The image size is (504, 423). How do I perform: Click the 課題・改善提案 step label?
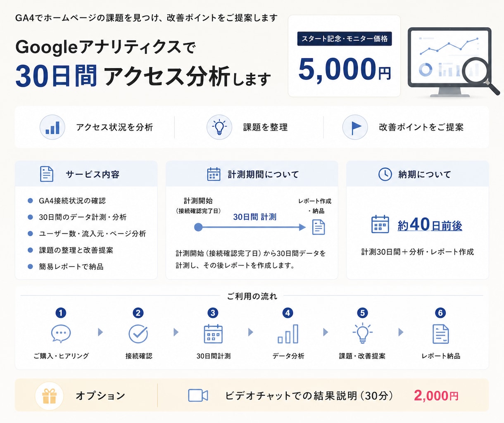coord(362,356)
